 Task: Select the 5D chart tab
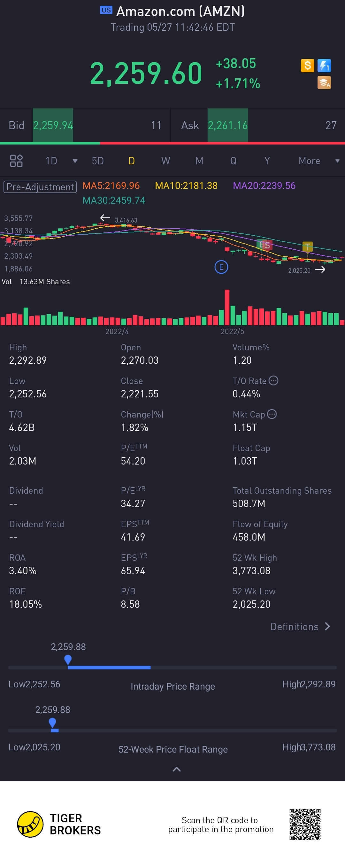[98, 161]
